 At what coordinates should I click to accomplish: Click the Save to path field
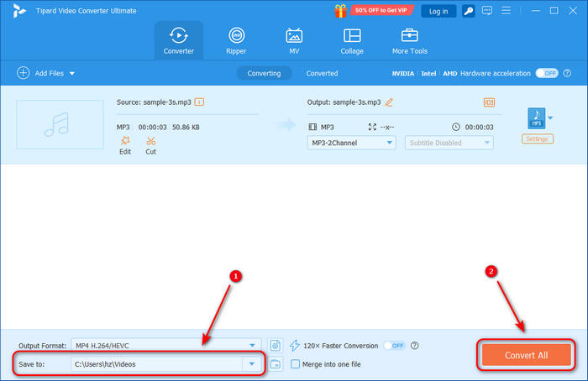tap(157, 363)
